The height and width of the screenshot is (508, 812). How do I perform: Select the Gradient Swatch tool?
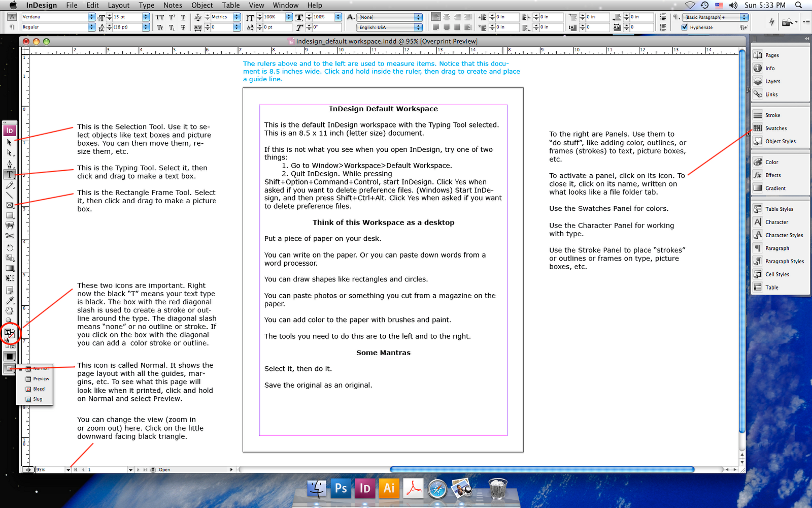point(9,268)
